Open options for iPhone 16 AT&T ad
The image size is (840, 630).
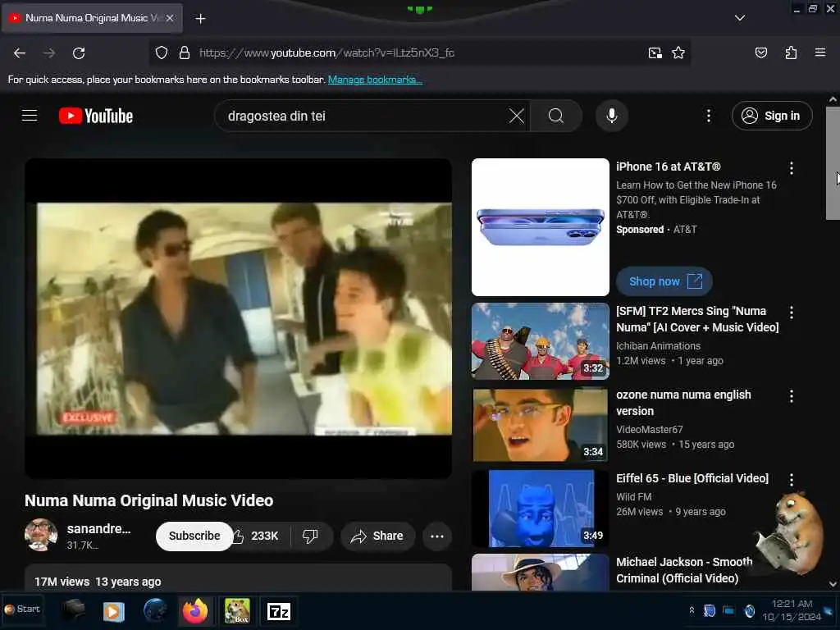(792, 168)
